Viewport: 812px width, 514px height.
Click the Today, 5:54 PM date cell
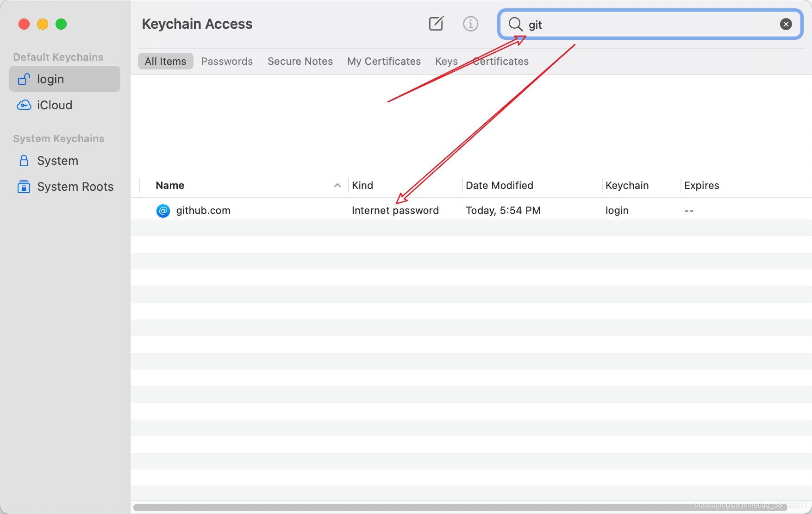503,211
